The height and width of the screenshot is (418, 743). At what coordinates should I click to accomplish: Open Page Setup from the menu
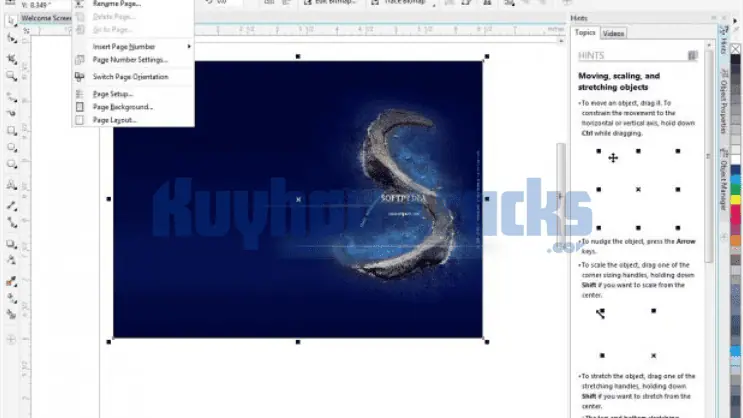point(112,94)
